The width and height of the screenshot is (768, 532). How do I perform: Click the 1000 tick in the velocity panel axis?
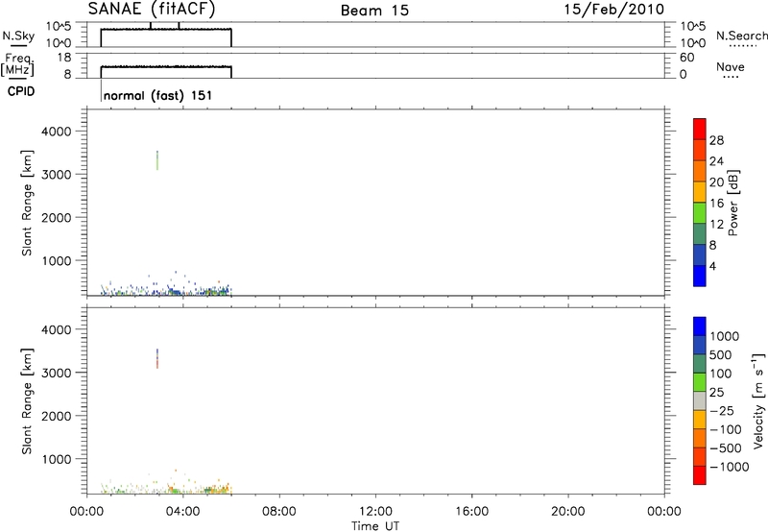(x=57, y=459)
